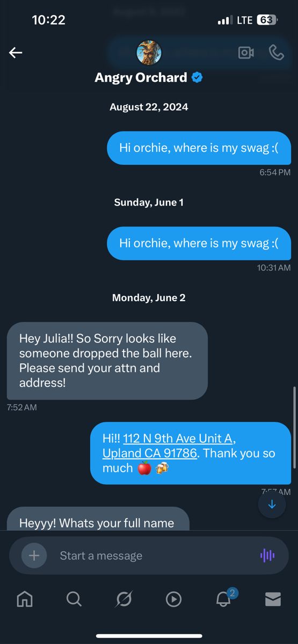Open attachment menu with plus button

click(x=34, y=555)
